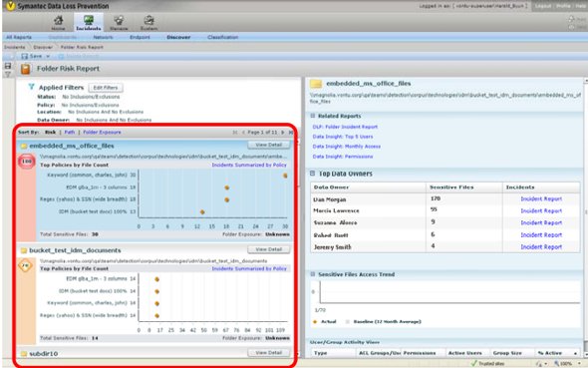Viewport: 588px width, 368px height.
Task: Open the Discover tab
Action: (x=178, y=37)
